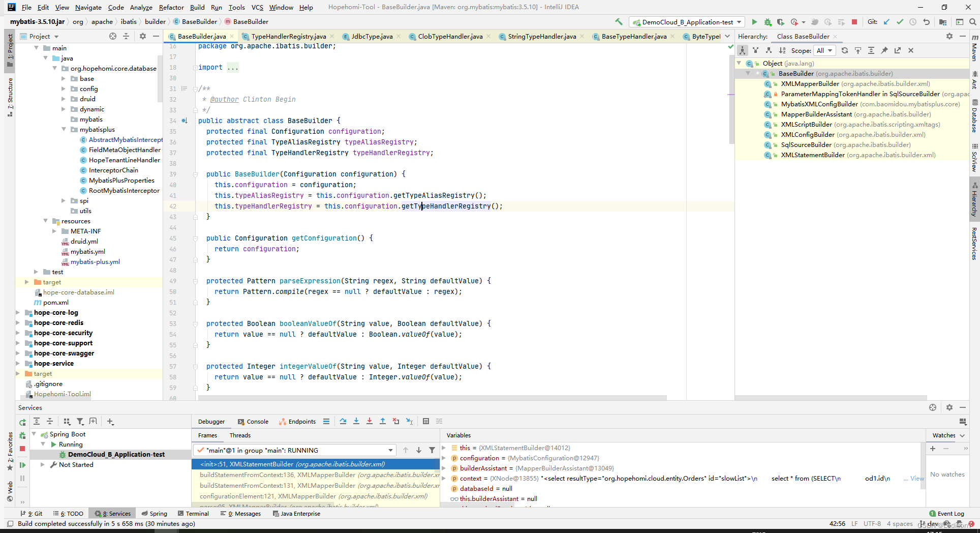Image resolution: width=980 pixels, height=533 pixels.
Task: Toggle supertypes hierarchy view
Action: 756,50
